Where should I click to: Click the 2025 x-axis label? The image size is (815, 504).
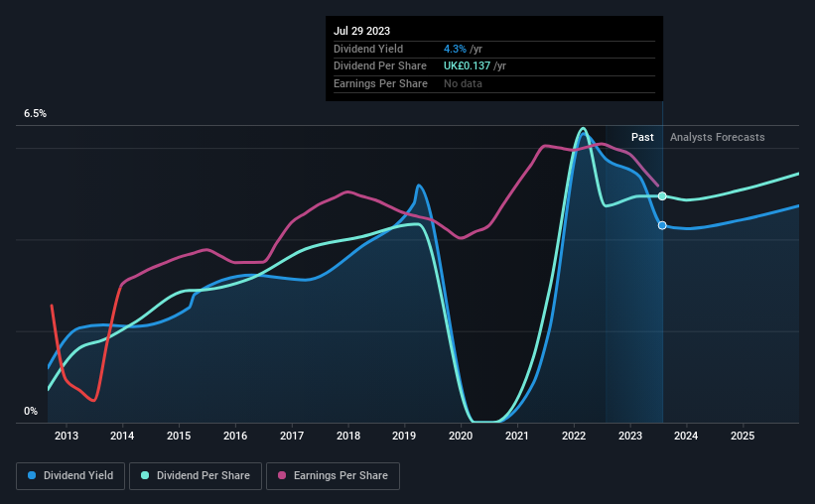743,436
